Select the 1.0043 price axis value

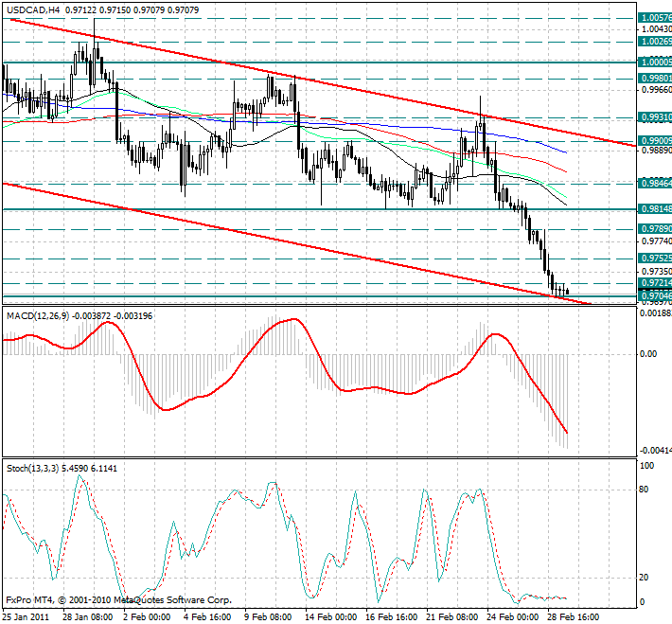(656, 29)
